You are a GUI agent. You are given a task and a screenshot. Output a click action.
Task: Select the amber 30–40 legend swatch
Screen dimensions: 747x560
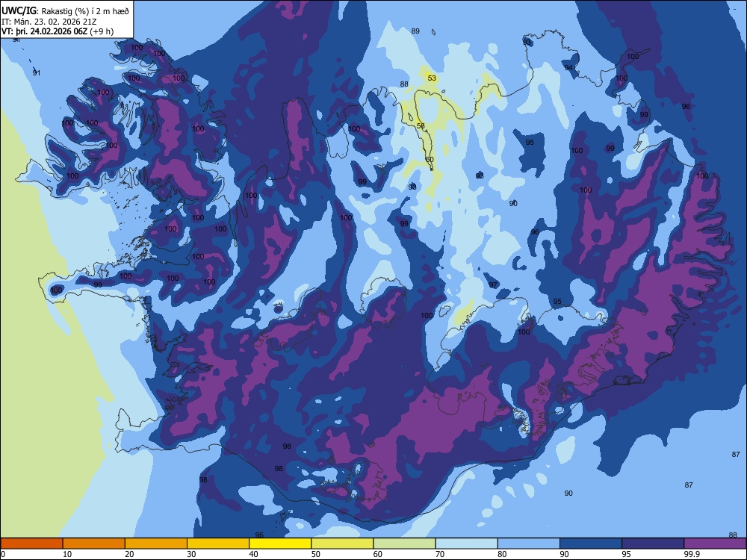pos(218,544)
